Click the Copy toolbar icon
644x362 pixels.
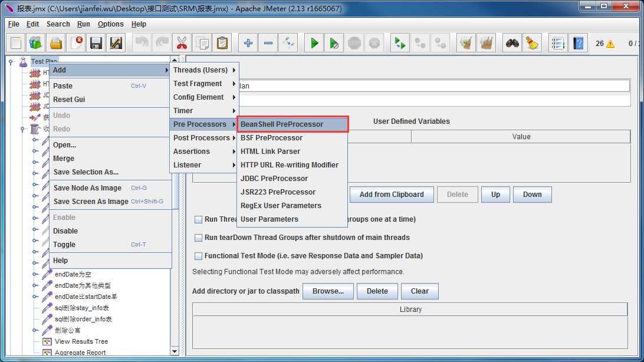point(202,43)
